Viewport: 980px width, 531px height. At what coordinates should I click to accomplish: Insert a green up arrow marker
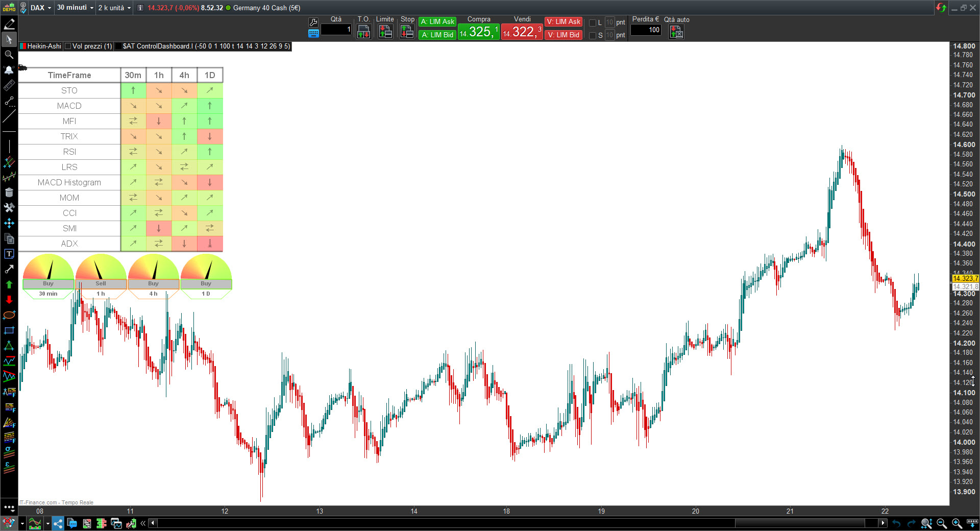click(9, 284)
